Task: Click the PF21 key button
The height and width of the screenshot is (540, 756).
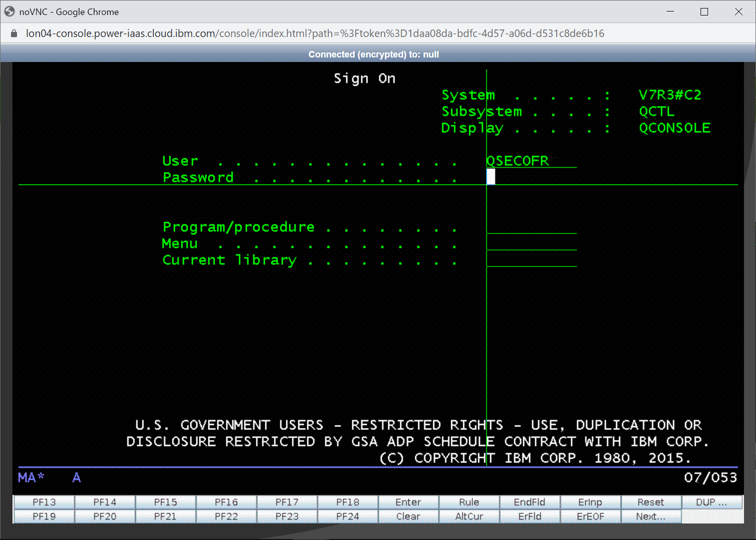Action: 165,516
